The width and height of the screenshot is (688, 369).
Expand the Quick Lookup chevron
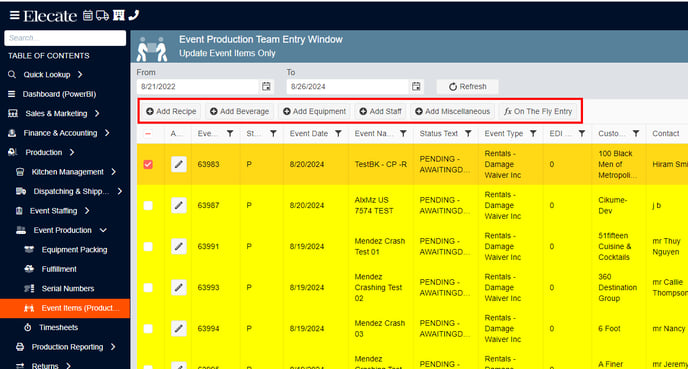[x=80, y=75]
